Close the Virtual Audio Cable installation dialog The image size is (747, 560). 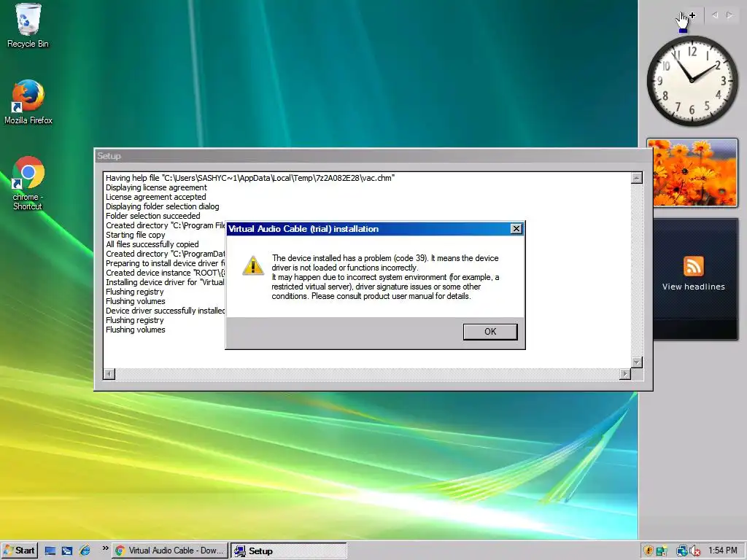pyautogui.click(x=516, y=229)
